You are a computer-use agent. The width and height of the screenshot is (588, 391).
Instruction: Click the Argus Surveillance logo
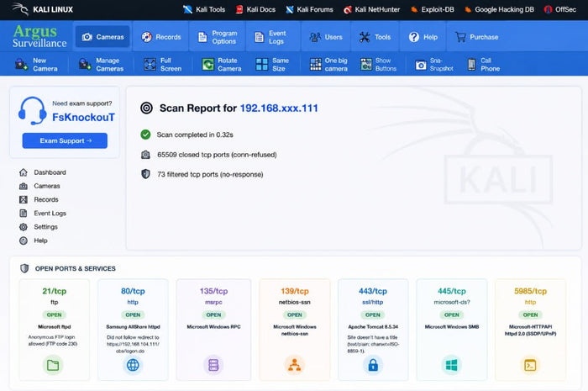point(39,36)
